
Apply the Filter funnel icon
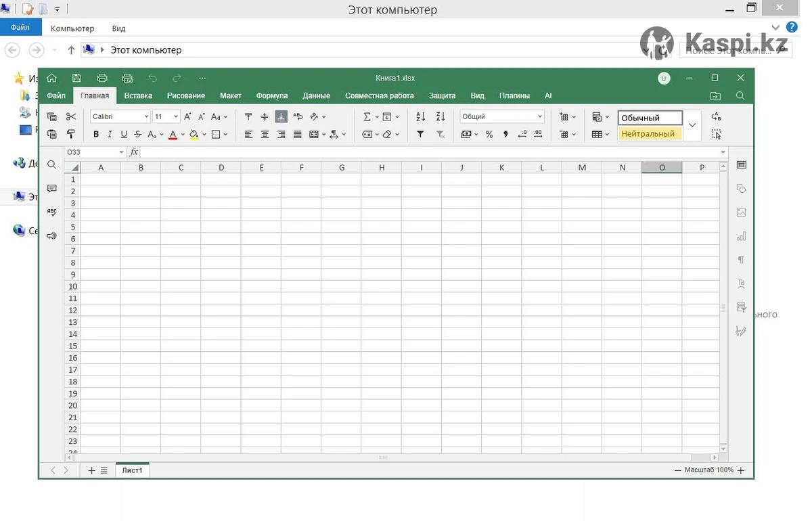[420, 134]
